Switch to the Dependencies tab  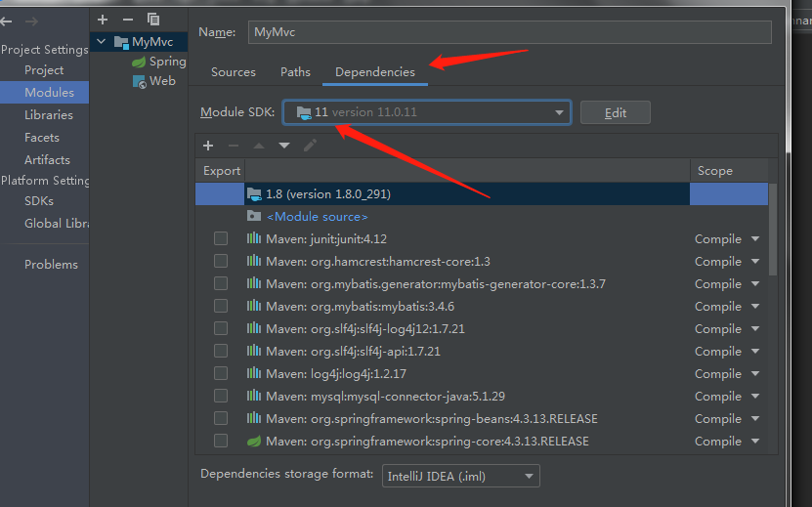(375, 72)
